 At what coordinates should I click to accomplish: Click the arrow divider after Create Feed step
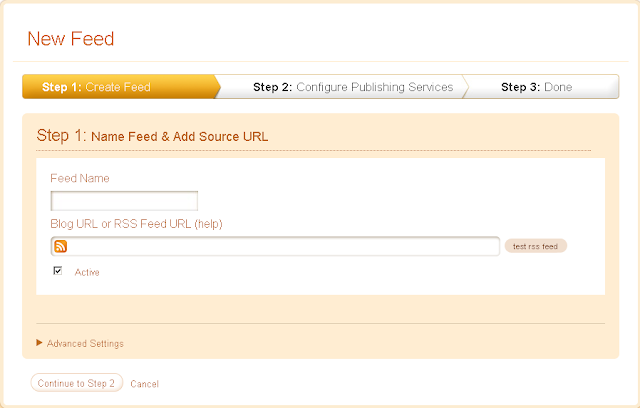pos(218,86)
